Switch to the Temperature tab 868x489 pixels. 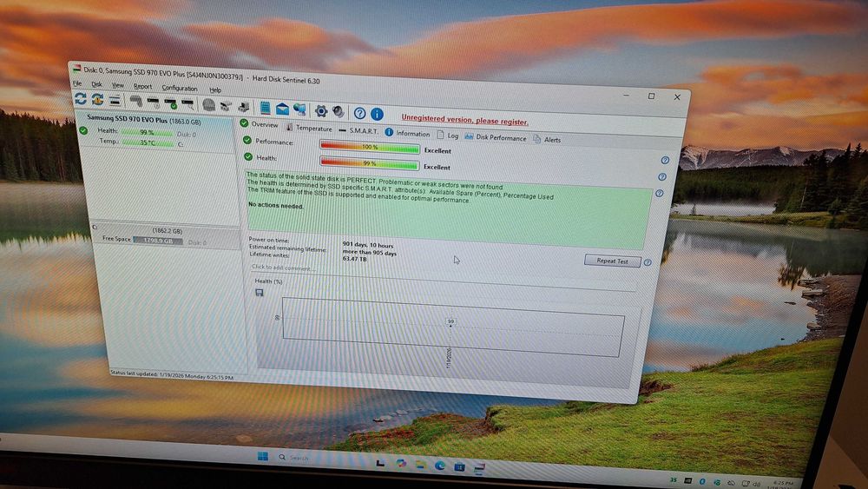pos(310,128)
